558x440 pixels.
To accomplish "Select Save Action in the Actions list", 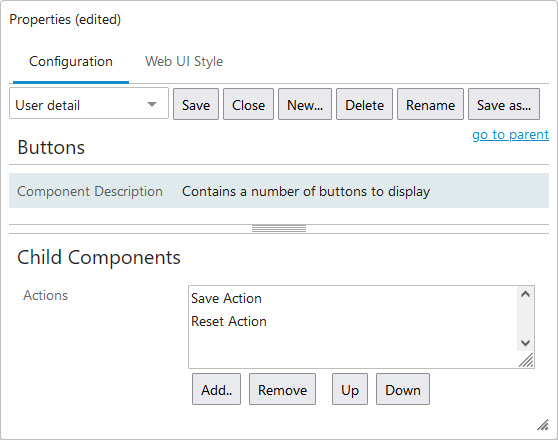I will 226,298.
